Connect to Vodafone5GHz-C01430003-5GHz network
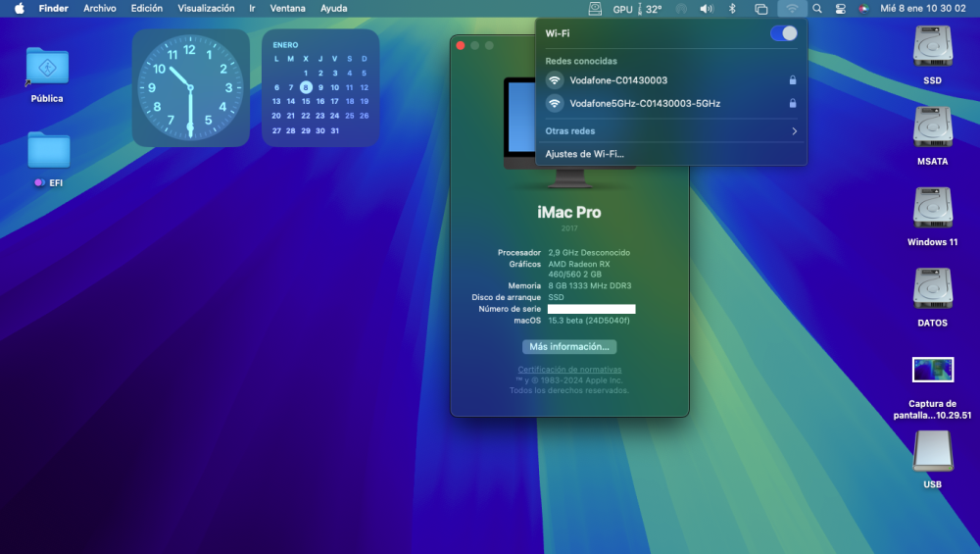The width and height of the screenshot is (980, 554). (x=671, y=103)
